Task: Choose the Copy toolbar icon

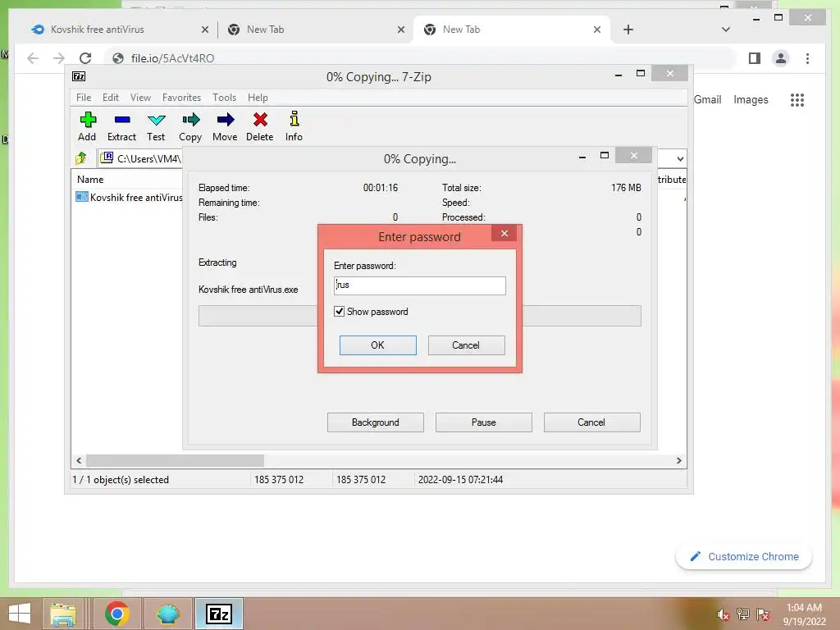Action: pyautogui.click(x=190, y=126)
